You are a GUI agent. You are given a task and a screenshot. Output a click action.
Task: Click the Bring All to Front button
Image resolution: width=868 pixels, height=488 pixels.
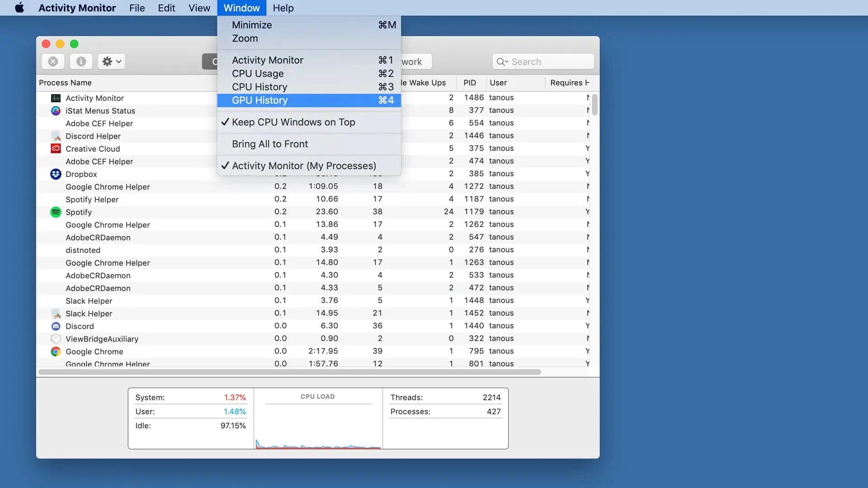point(270,144)
